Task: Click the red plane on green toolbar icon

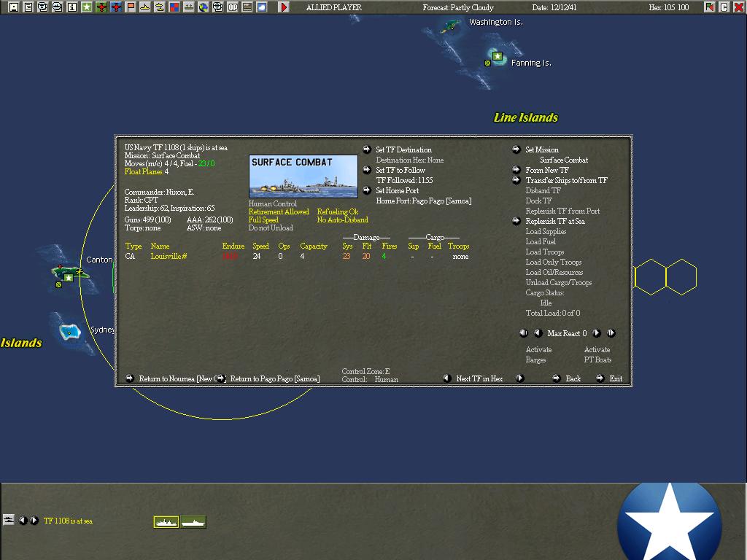Action: [101, 7]
